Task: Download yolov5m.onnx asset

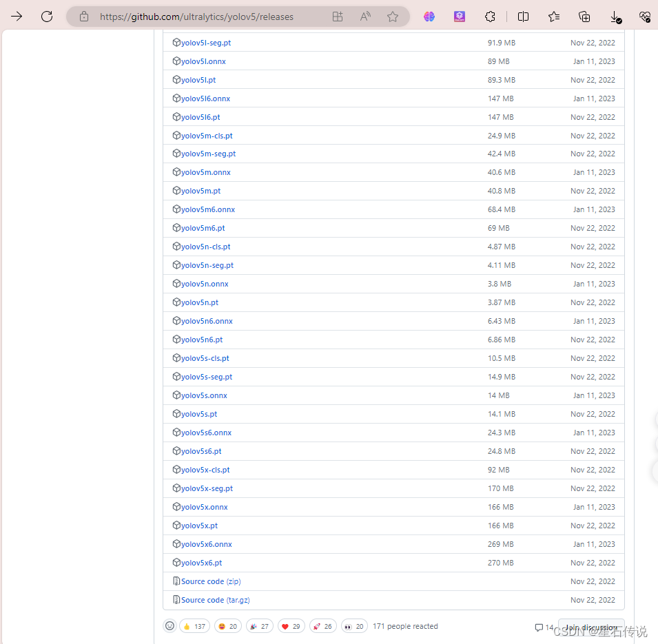Action: 206,172
